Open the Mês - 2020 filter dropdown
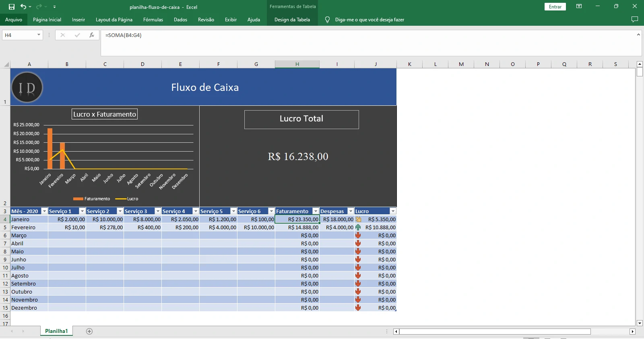This screenshot has height=339, width=644. point(44,211)
